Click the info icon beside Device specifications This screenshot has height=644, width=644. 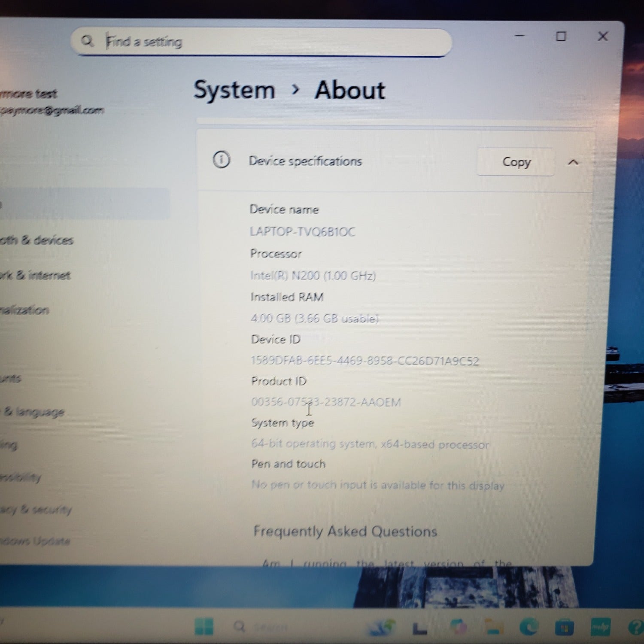click(x=222, y=160)
